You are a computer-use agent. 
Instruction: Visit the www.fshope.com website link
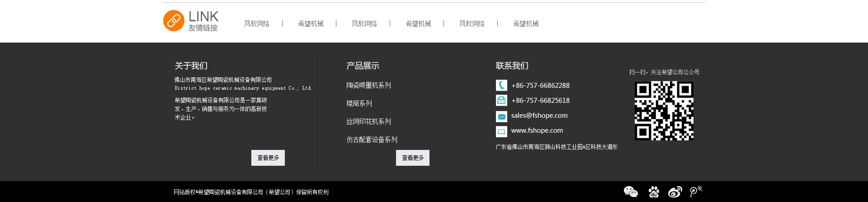[537, 130]
